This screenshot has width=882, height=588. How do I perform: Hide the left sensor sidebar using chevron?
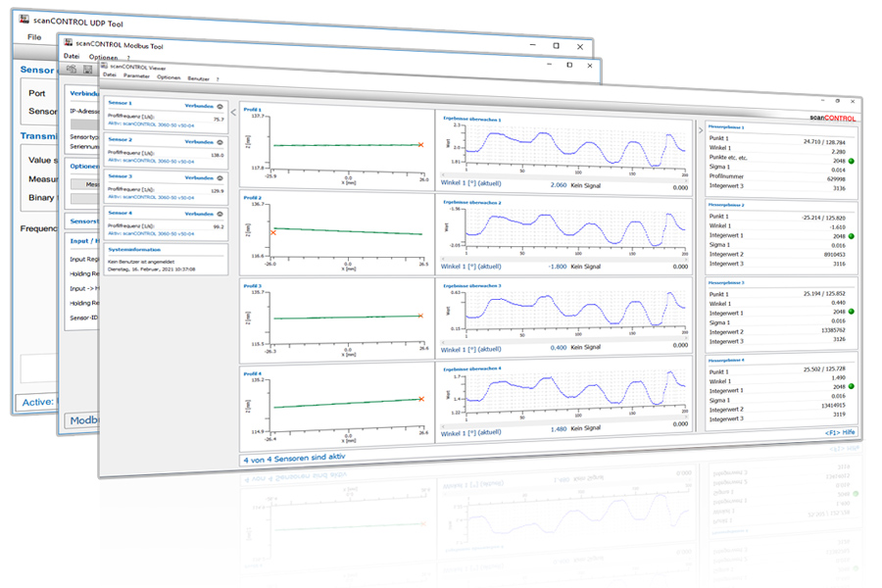(x=232, y=112)
